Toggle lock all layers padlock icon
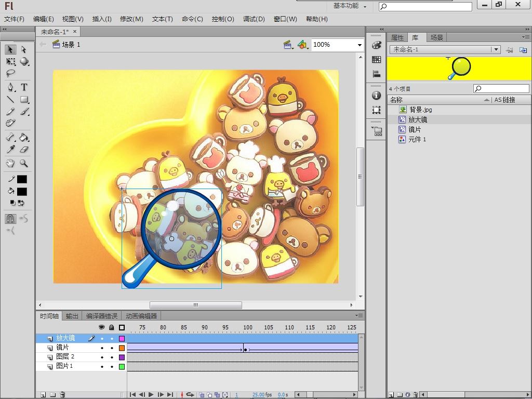This screenshot has height=399, width=532. pos(112,327)
